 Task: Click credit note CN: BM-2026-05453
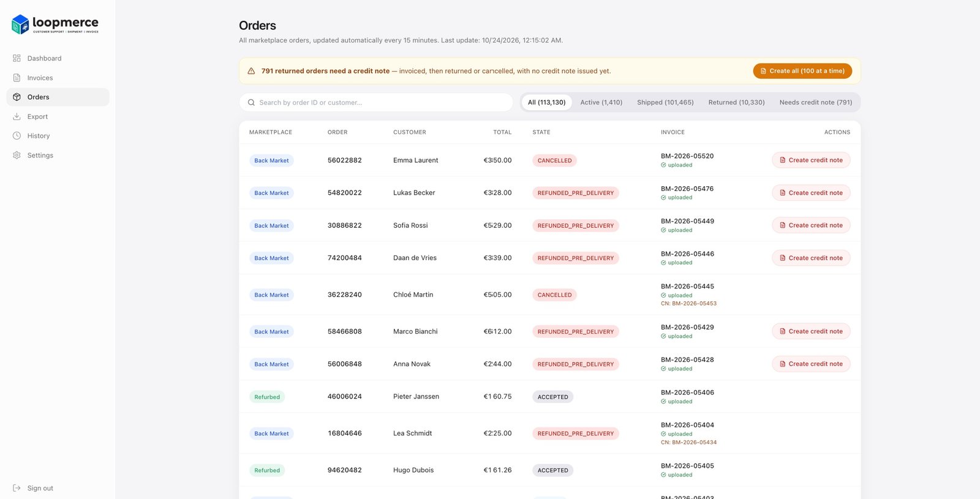coord(688,304)
